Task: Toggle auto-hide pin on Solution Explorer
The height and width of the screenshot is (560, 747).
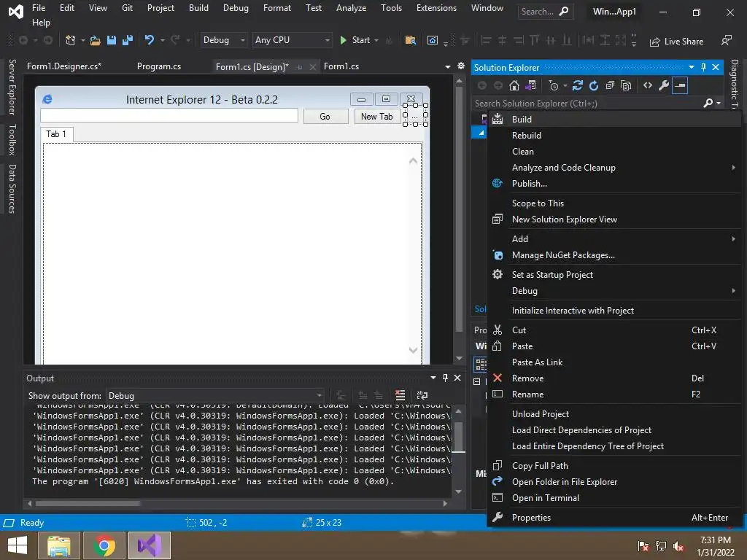Action: 704,68
